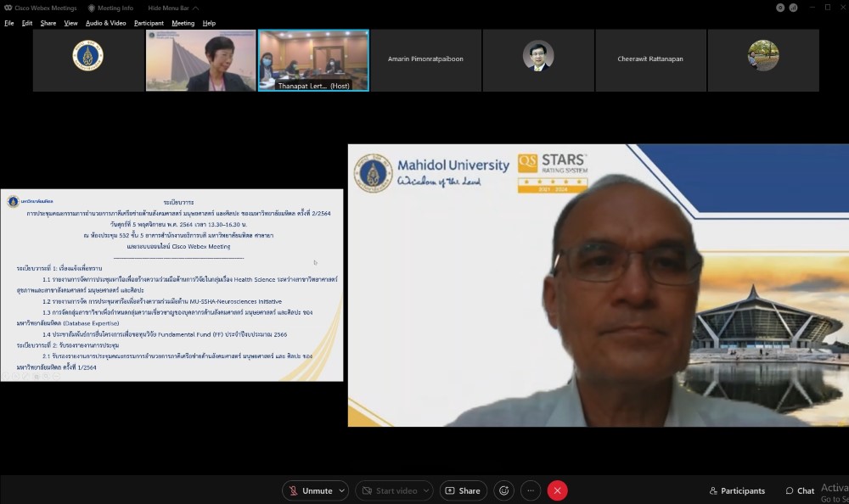Click the Unmute microphone button
This screenshot has height=504, width=849.
(x=310, y=490)
